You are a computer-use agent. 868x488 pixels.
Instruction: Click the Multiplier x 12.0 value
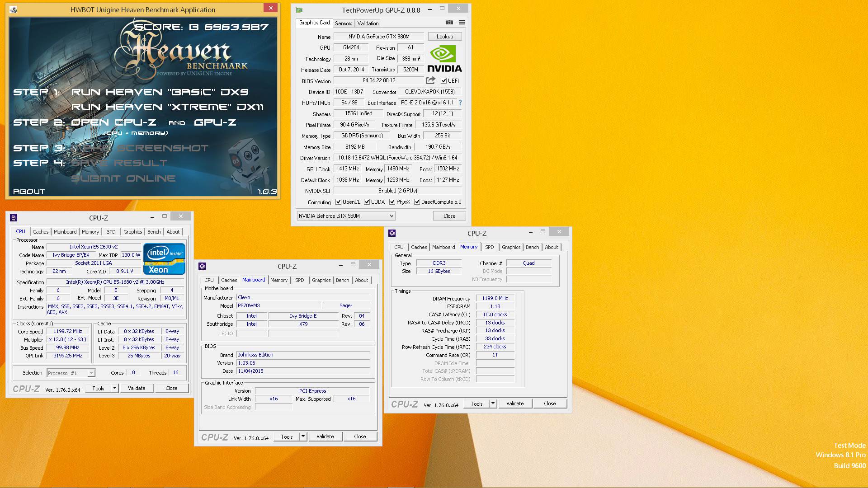pyautogui.click(x=68, y=340)
